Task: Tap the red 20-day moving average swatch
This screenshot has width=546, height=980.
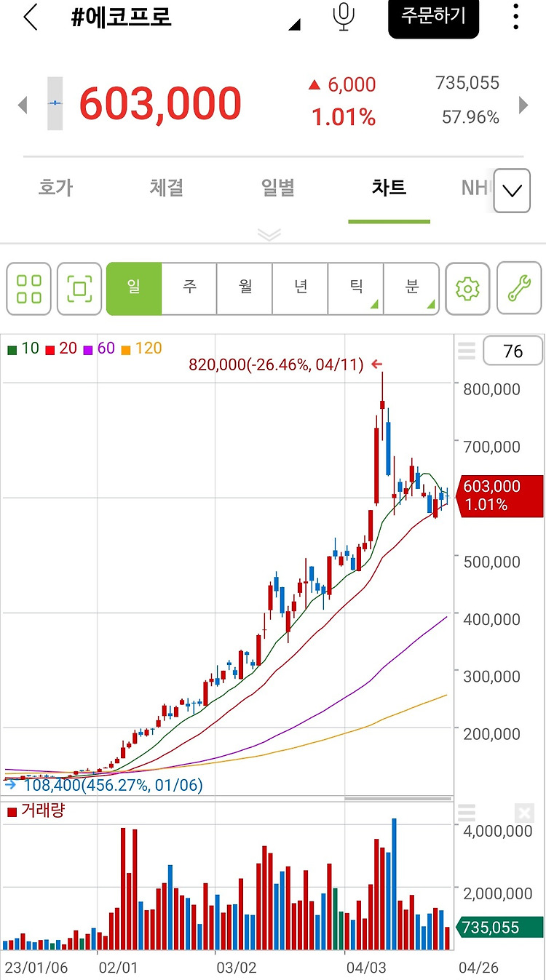Action: [x=50, y=350]
